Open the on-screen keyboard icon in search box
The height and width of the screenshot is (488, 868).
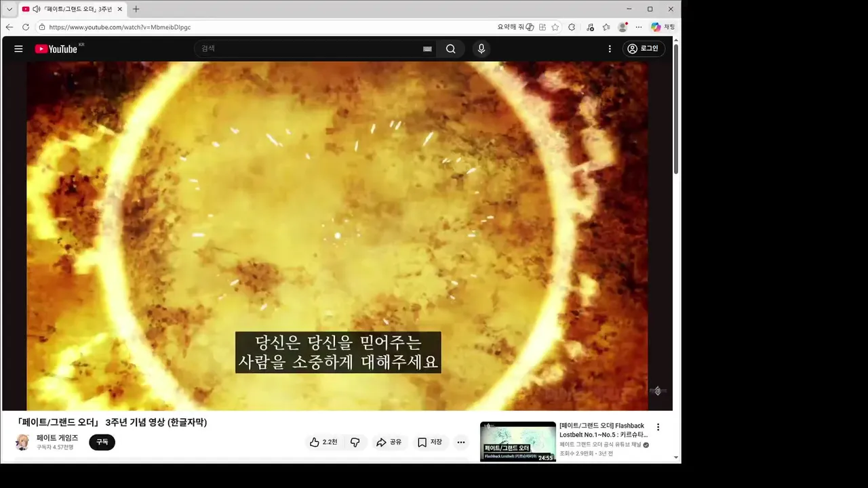coord(427,49)
